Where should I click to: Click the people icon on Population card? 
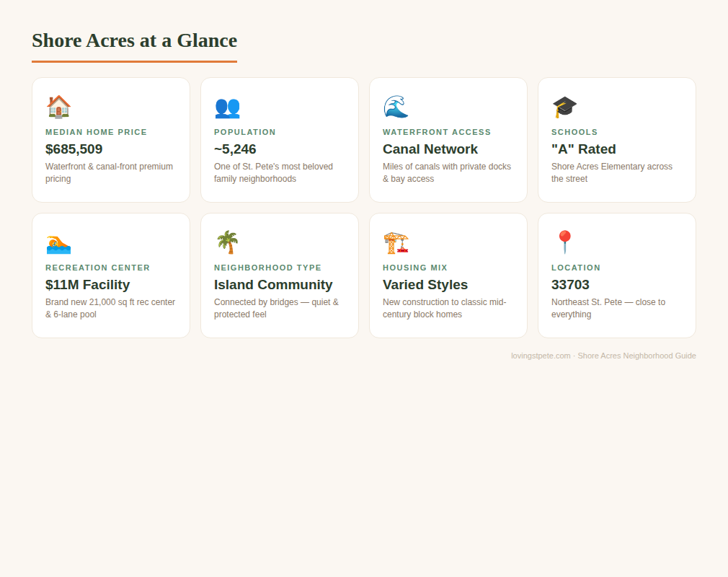[x=227, y=107]
